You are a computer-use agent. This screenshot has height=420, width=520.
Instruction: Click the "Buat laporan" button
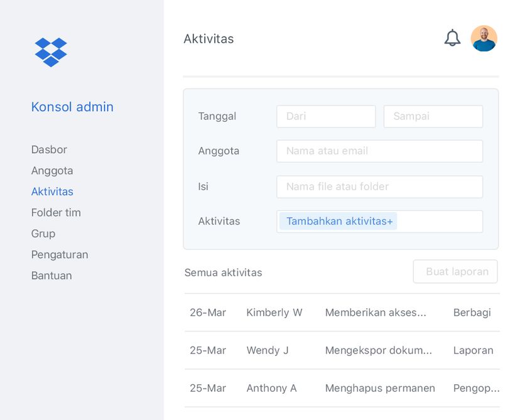click(x=455, y=271)
